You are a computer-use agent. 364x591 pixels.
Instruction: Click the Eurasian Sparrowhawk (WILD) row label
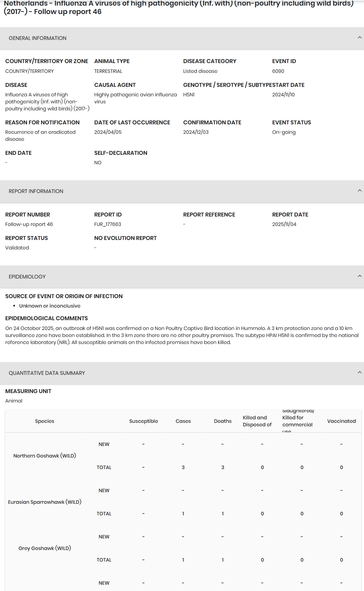tap(45, 502)
